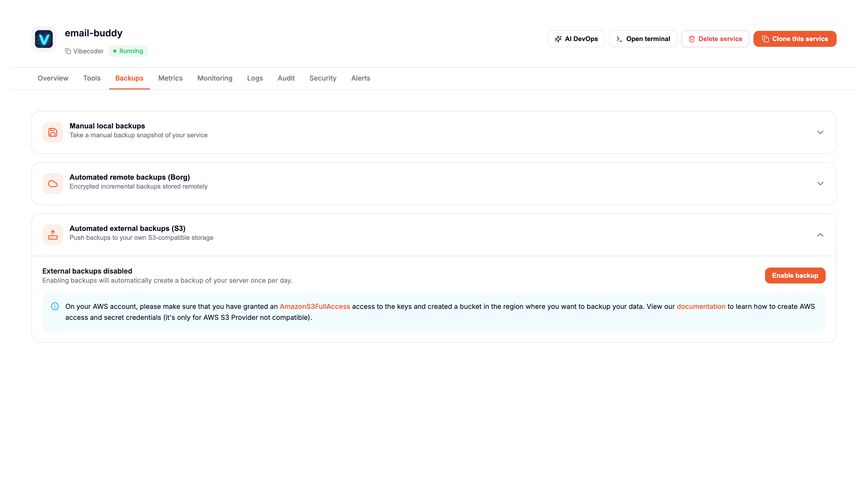The width and height of the screenshot is (868, 499).
Task: Click the Enable backup button
Action: (x=795, y=276)
